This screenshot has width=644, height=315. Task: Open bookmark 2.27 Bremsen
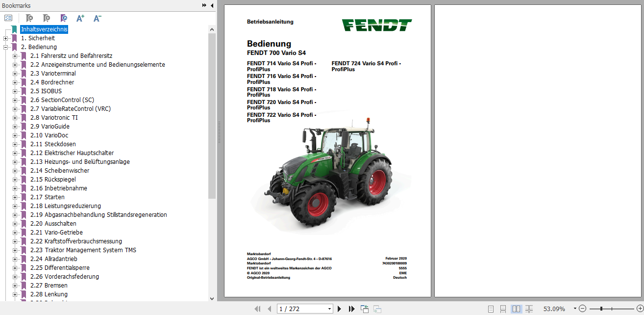pos(49,286)
